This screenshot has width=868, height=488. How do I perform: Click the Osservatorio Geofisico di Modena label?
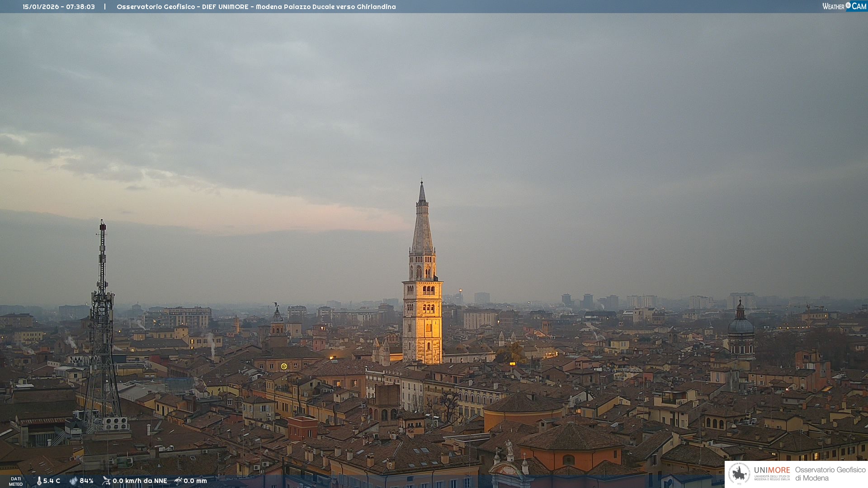(830, 474)
